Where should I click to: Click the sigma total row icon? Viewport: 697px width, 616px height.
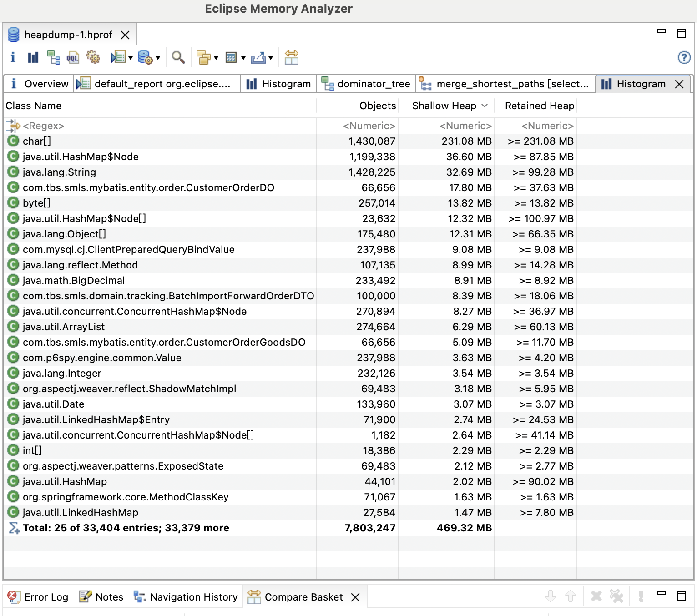14,528
